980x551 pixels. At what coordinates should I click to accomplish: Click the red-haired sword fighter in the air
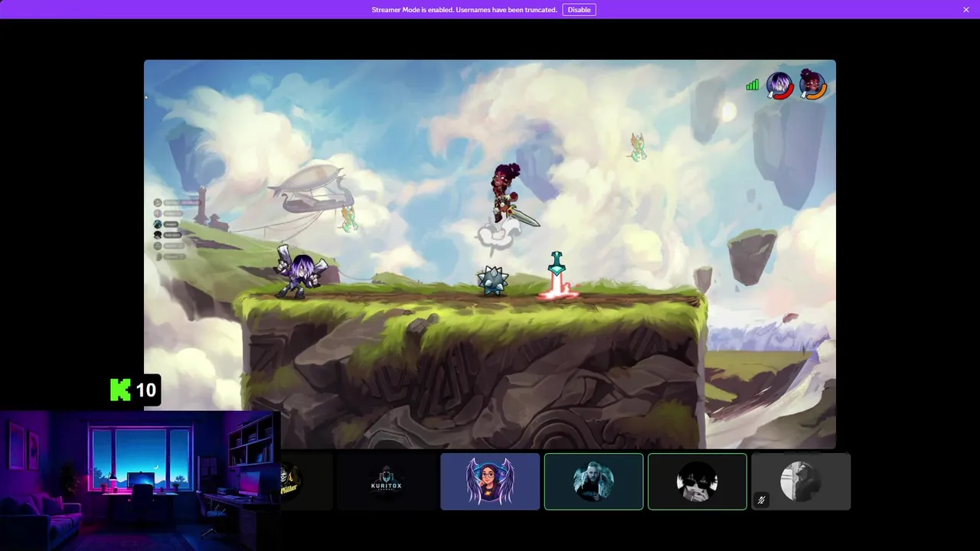pos(511,195)
